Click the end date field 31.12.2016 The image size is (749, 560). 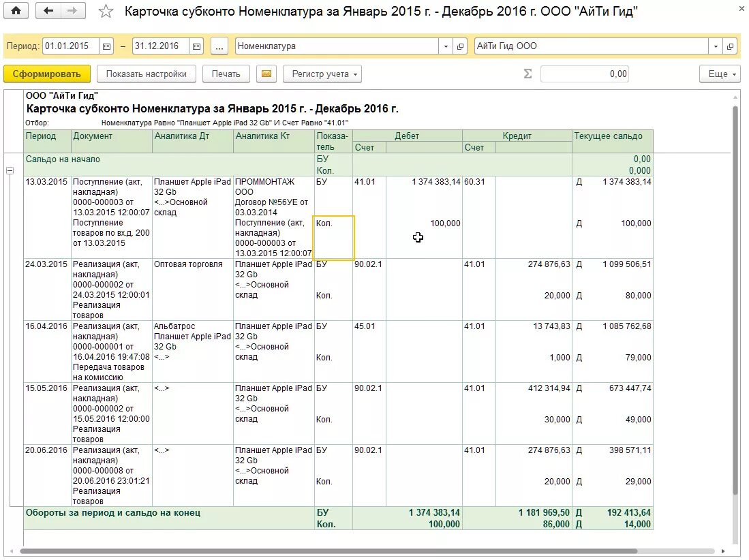tap(161, 46)
